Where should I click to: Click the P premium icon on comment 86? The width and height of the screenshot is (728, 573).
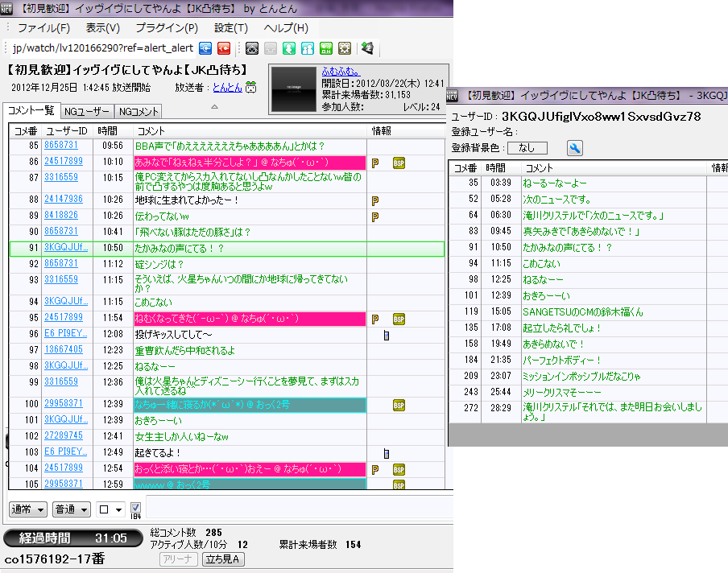pos(375,163)
